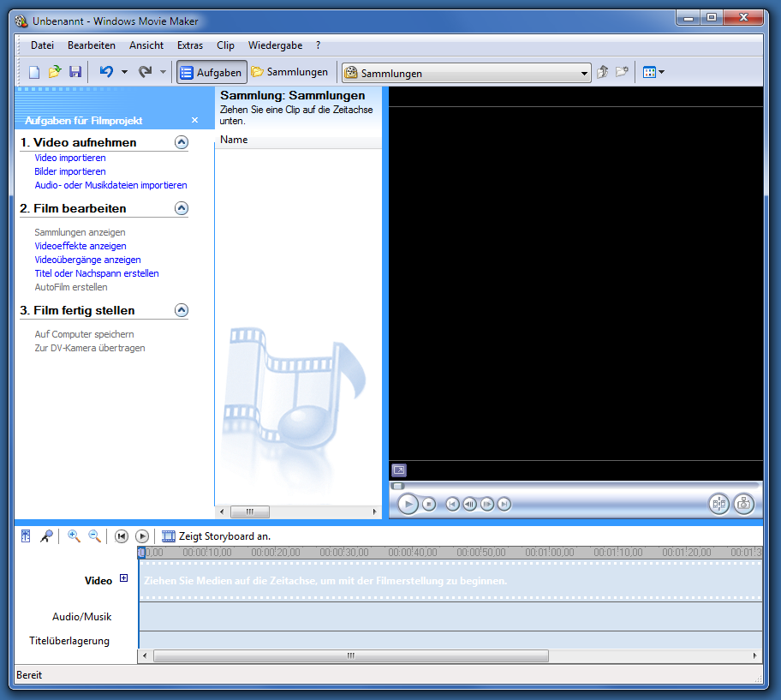Open "Titel oder Nachspann erstellen"

point(97,273)
